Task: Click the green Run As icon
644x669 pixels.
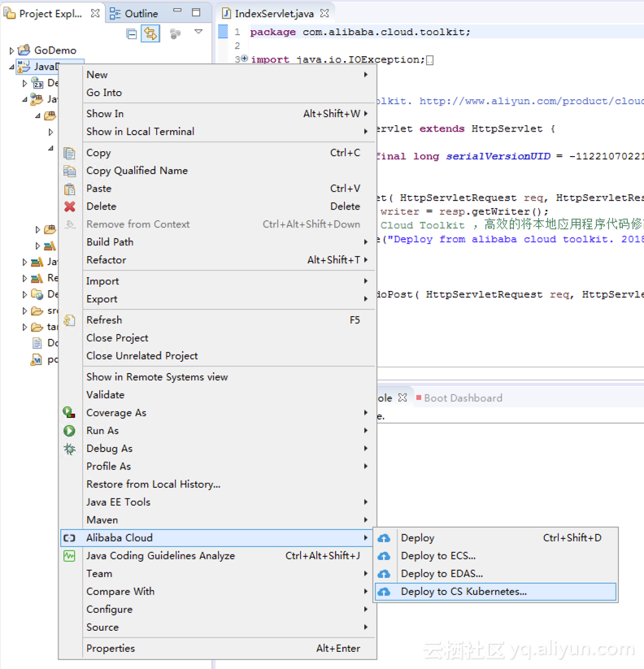Action: click(69, 431)
